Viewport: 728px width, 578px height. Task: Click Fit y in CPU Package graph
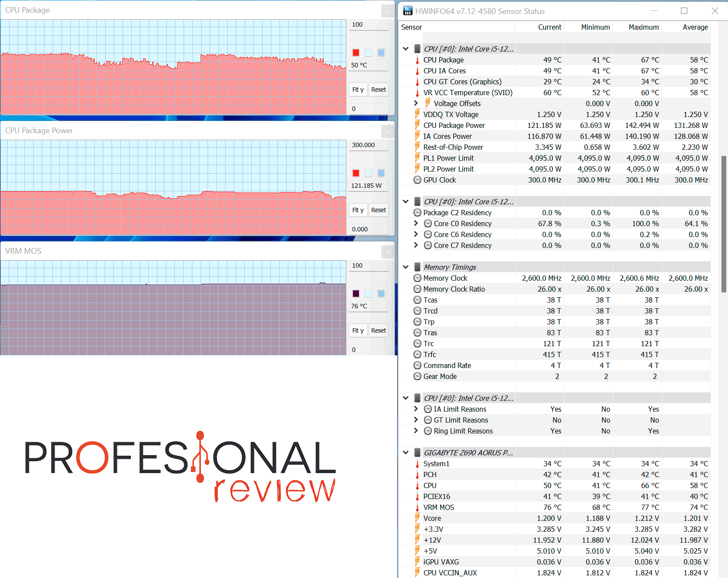click(x=358, y=89)
